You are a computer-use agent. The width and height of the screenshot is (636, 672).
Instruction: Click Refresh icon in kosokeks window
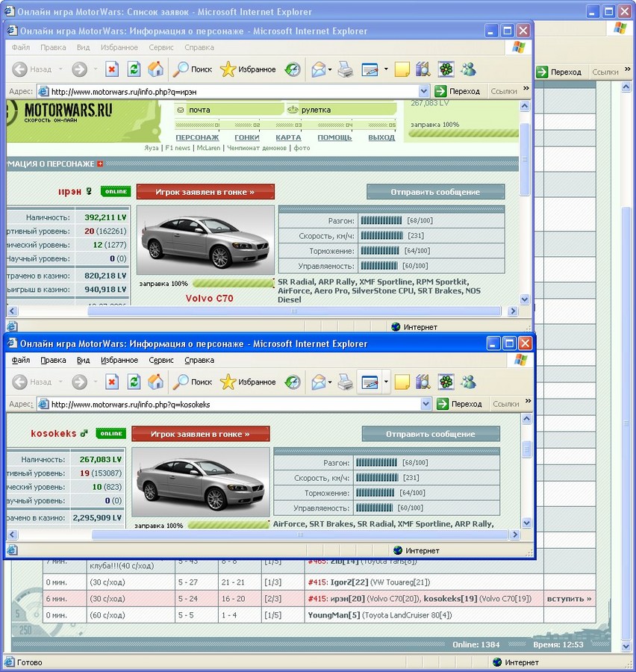pos(134,382)
